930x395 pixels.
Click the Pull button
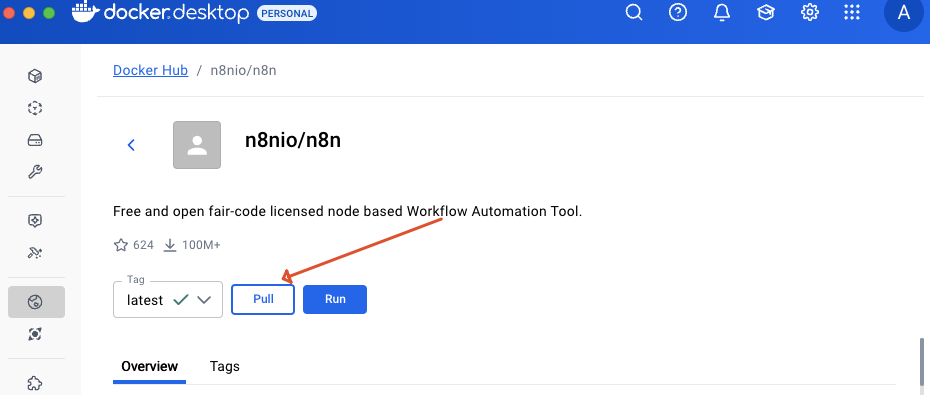(263, 300)
